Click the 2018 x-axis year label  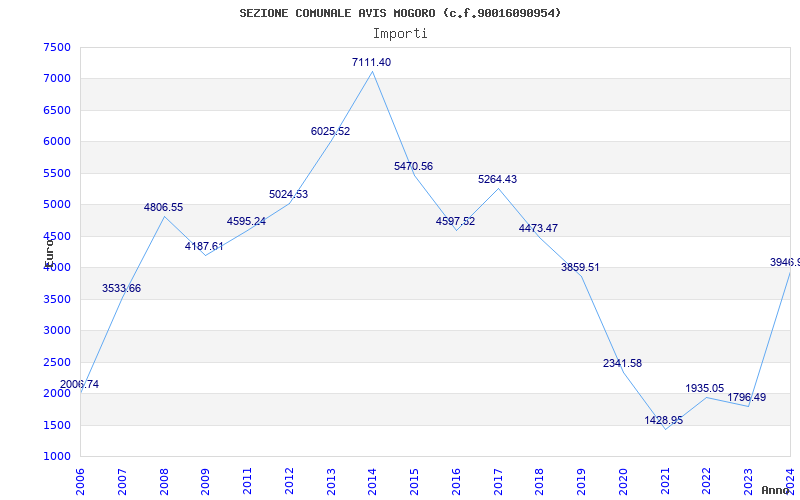click(540, 482)
